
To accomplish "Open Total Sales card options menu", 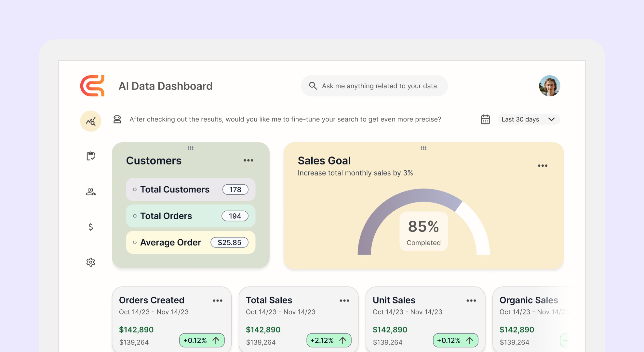I will tap(344, 301).
